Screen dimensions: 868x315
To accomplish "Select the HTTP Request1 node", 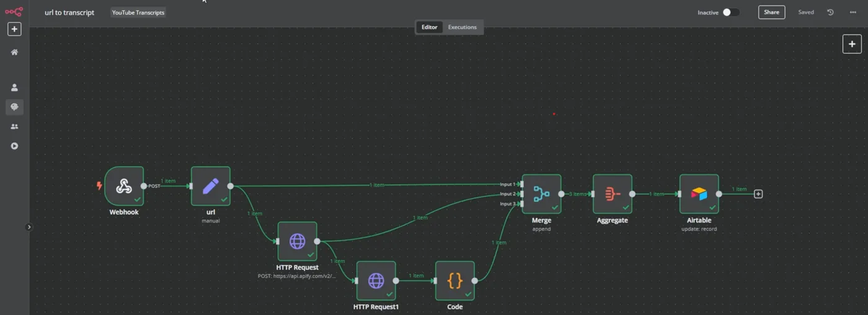I will tap(376, 280).
